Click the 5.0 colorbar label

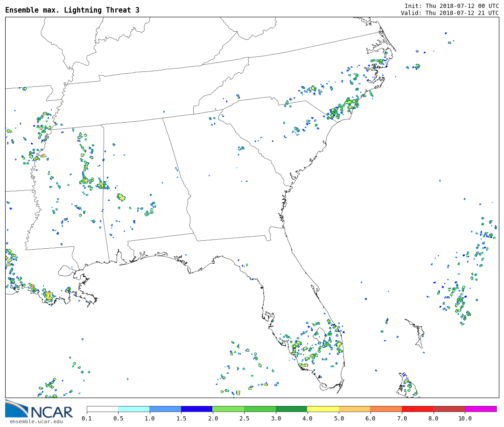(339, 418)
